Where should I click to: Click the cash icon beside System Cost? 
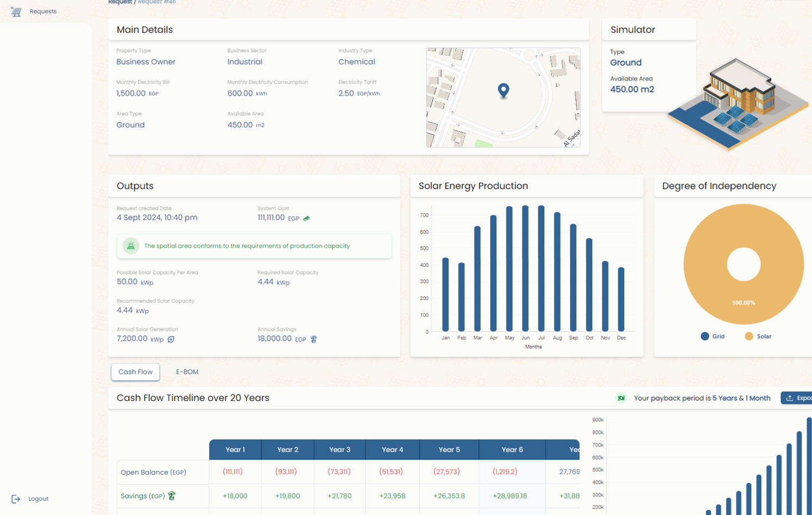click(307, 218)
